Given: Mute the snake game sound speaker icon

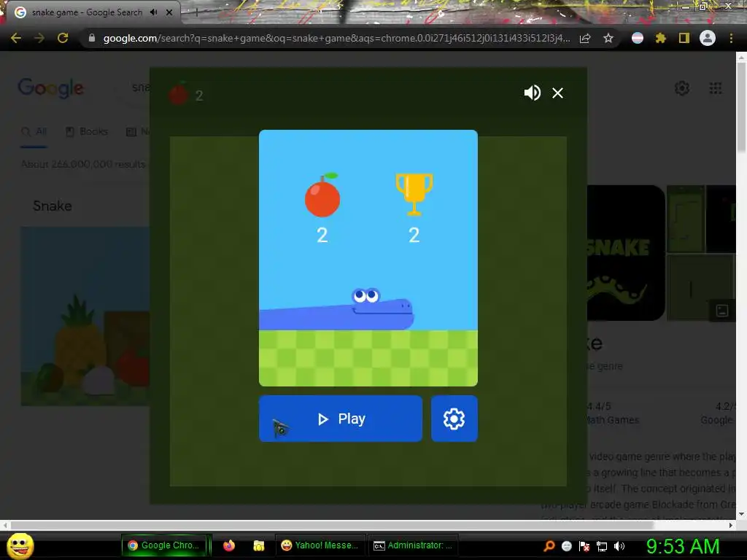Looking at the screenshot, I should pos(532,93).
